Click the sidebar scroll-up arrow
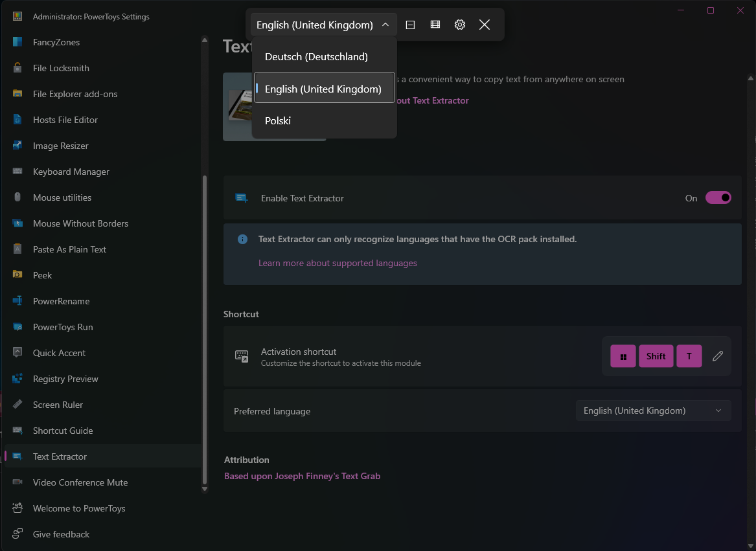 205,40
